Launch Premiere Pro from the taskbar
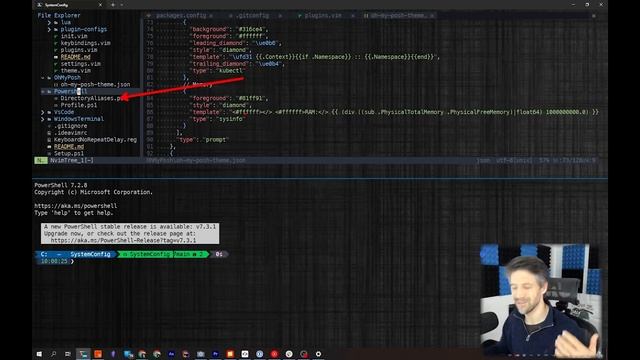This screenshot has width=640, height=360. [x=216, y=354]
